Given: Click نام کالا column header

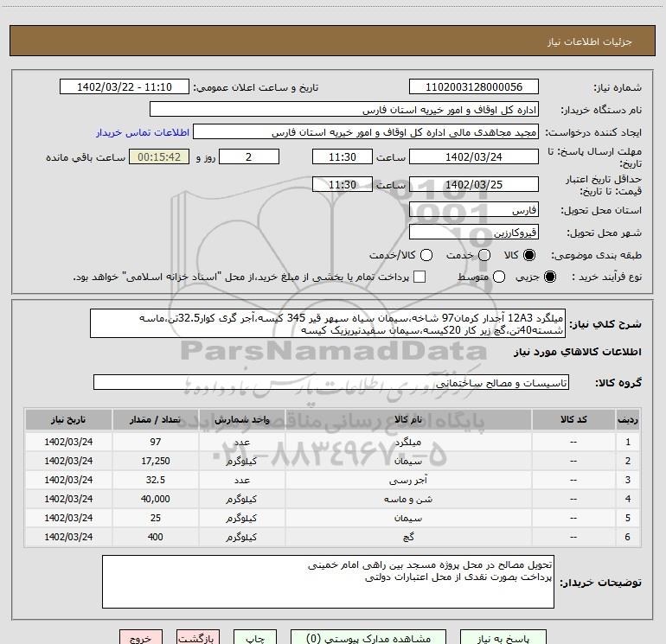Looking at the screenshot, I should point(408,419).
